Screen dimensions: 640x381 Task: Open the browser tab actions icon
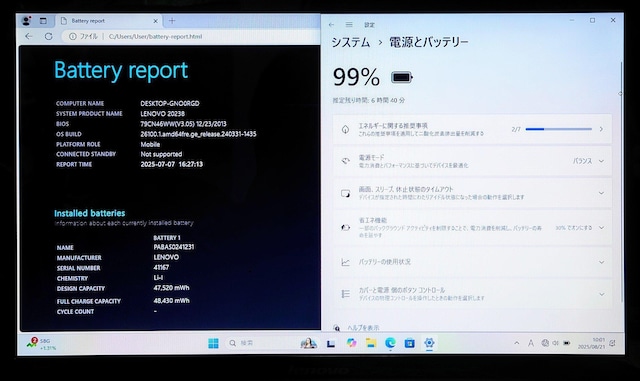coord(43,20)
